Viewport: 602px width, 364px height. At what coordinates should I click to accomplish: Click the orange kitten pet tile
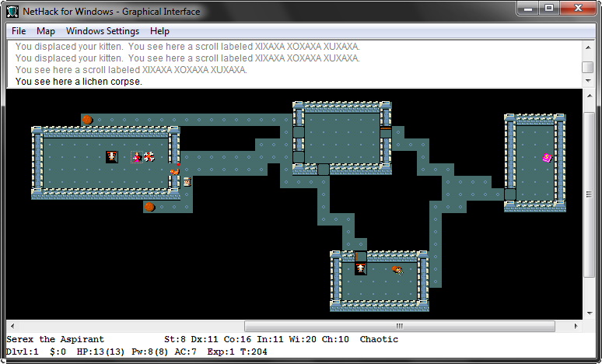[175, 170]
